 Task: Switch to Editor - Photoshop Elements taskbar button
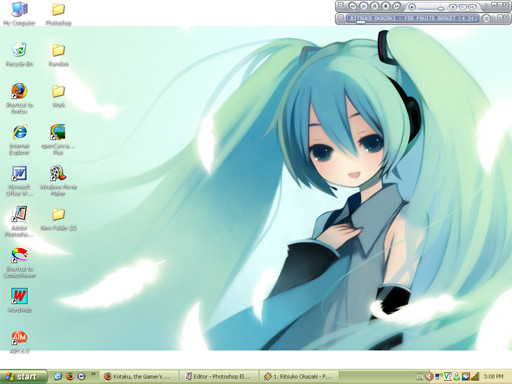[219, 377]
